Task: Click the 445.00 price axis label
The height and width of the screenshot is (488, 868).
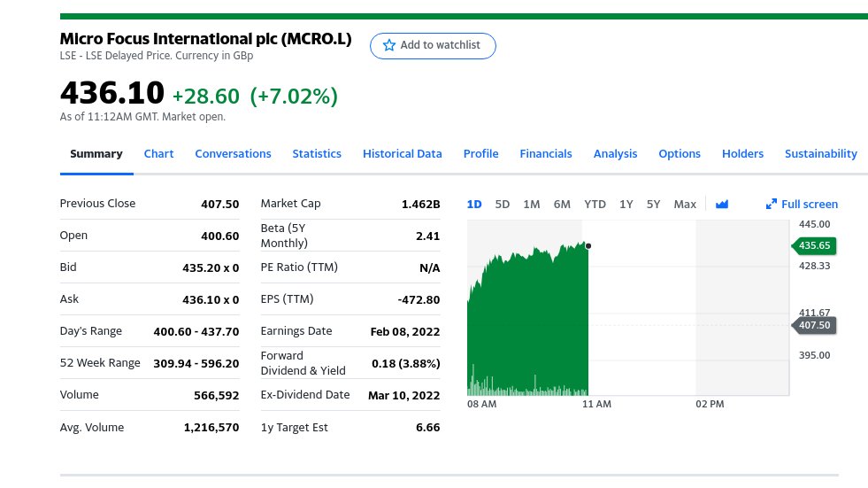Action: click(x=814, y=224)
